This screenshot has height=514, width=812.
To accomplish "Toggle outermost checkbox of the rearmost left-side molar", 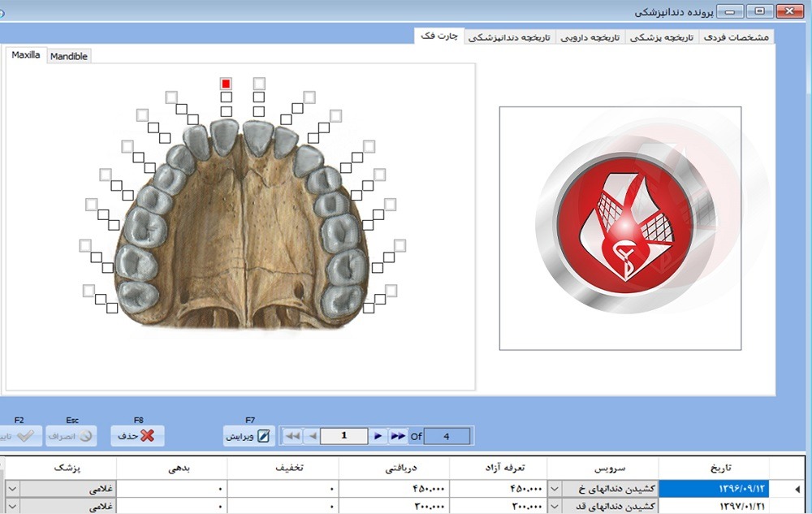I will 89,291.
